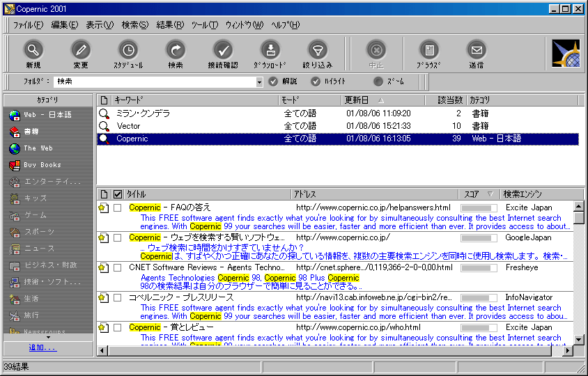Select the 技術・ソフト... category
588x376 pixels.
pos(45,282)
